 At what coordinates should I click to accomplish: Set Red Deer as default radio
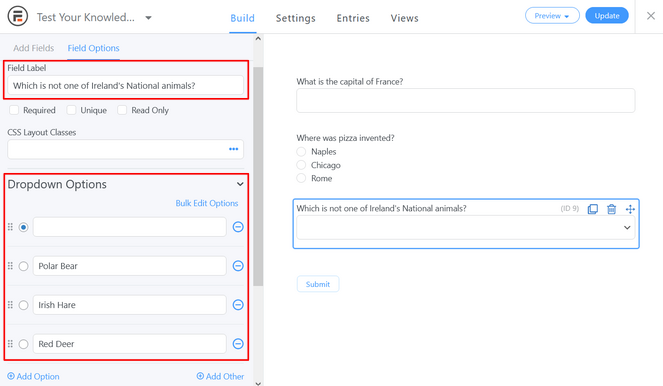click(x=23, y=344)
